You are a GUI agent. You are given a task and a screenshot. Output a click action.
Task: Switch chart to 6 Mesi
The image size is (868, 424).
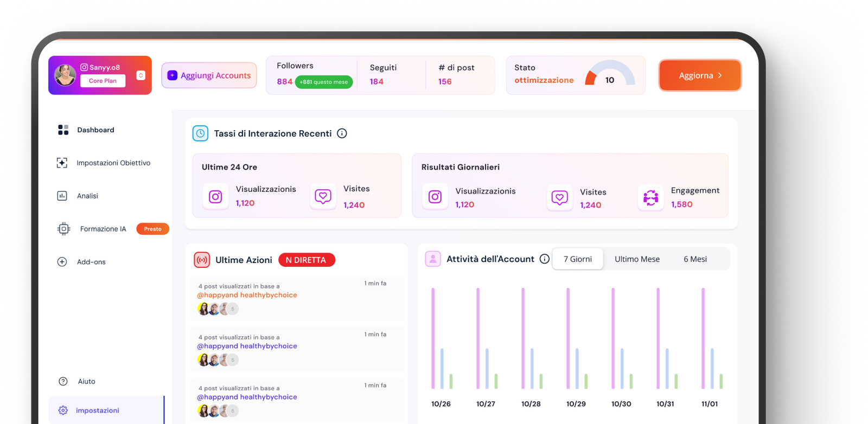[x=695, y=259]
